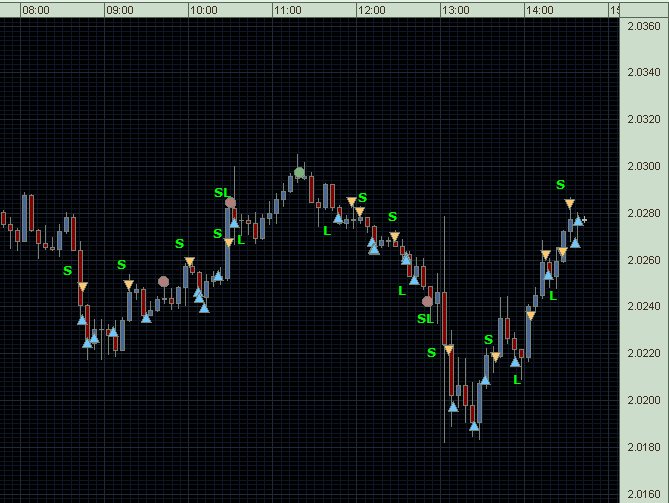This screenshot has height=503, width=669.
Task: Click the 14:00 time axis label
Action: 540,10
